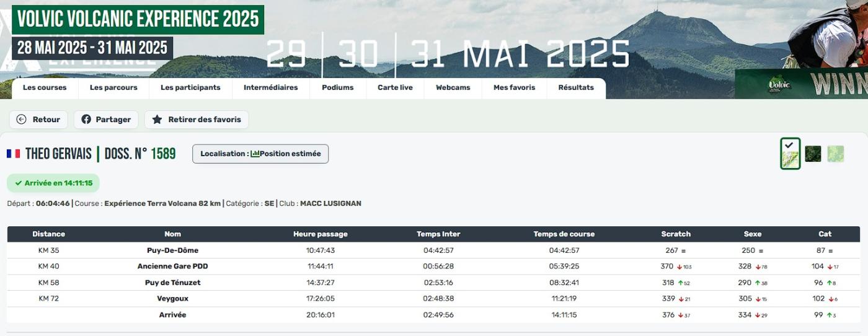
Task: Click the Volvic logo in banner
Action: 779,84
